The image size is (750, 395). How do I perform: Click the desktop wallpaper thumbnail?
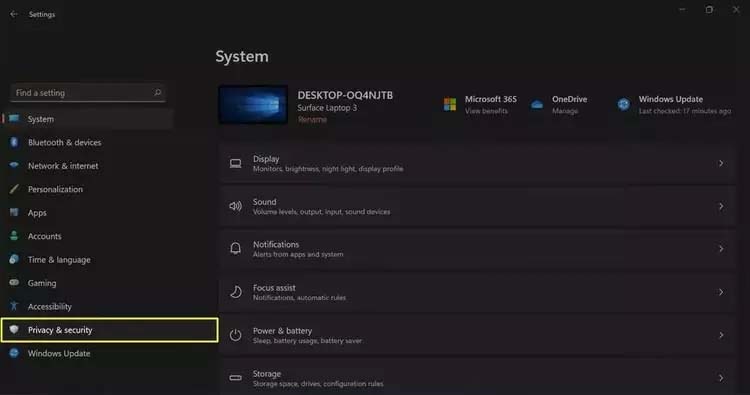tap(253, 105)
